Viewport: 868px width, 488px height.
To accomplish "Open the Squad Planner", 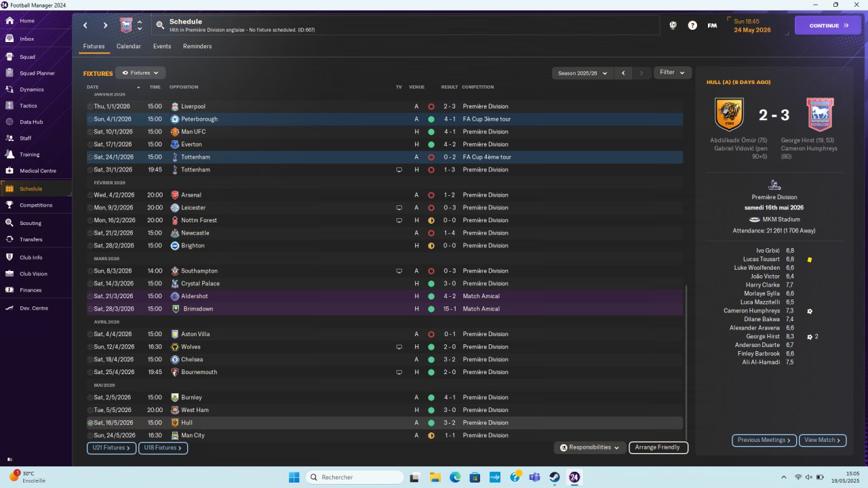I will tap(37, 73).
